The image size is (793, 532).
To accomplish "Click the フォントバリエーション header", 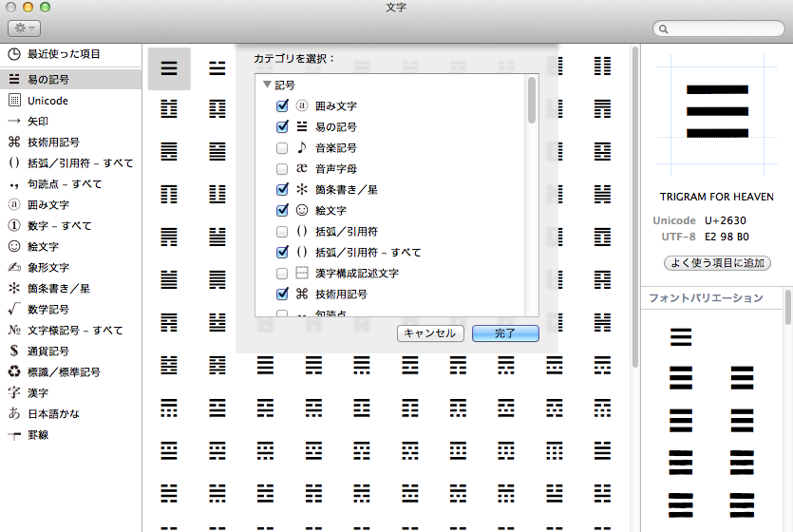I will point(706,298).
